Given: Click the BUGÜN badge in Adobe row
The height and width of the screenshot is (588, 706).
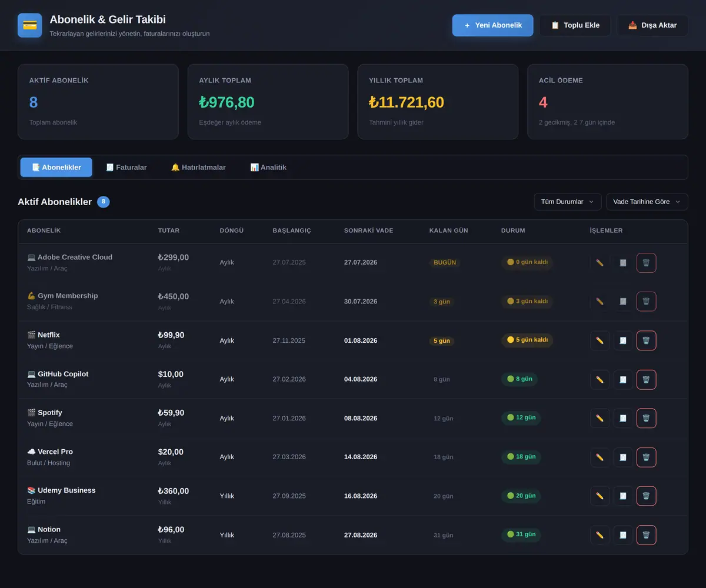Looking at the screenshot, I should [445, 263].
